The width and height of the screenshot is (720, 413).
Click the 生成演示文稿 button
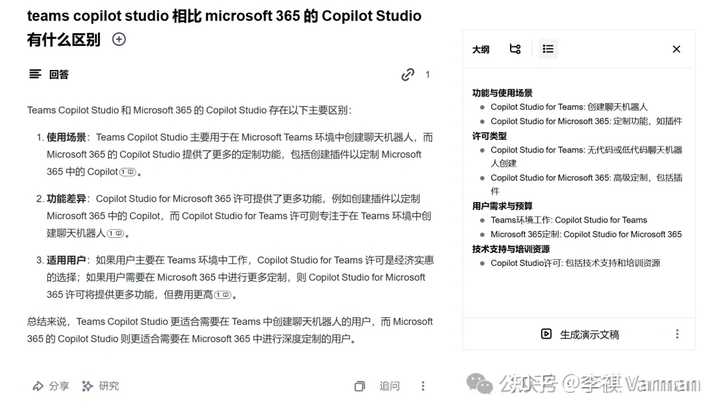[580, 334]
